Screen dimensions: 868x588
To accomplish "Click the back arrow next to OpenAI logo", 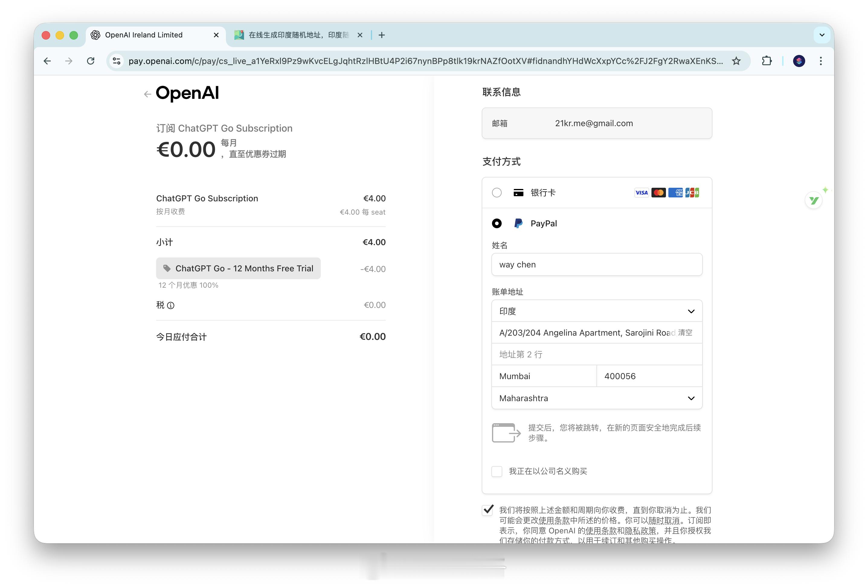I will tap(147, 94).
